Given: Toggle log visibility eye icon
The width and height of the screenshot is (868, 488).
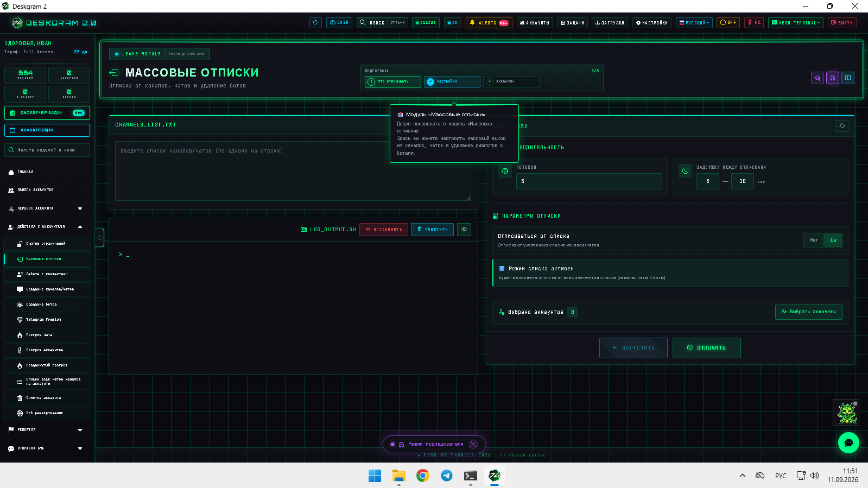Looking at the screenshot, I should point(464,230).
